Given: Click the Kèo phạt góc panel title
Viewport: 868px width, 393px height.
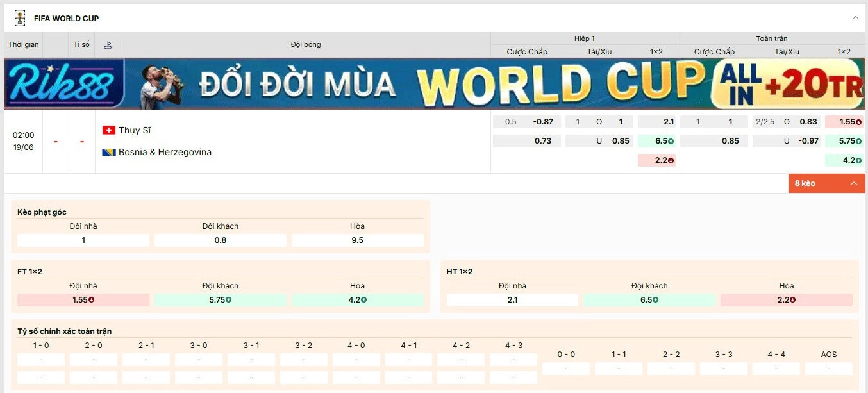Looking at the screenshot, I should [42, 212].
